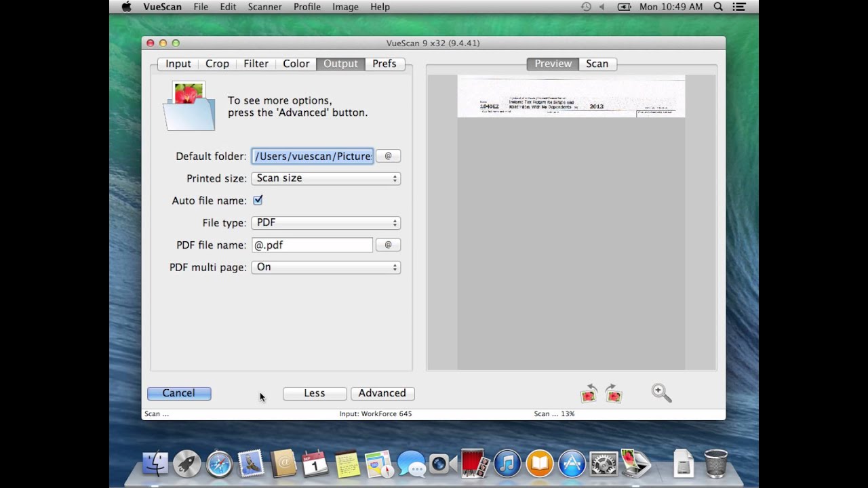
Task: Open Photo Booth from the dock
Action: [x=475, y=464]
